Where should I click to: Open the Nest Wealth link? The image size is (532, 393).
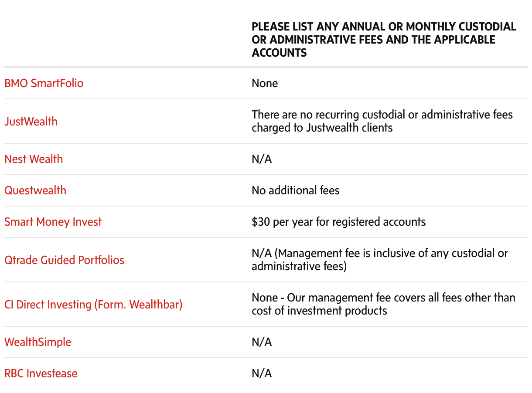tap(34, 159)
